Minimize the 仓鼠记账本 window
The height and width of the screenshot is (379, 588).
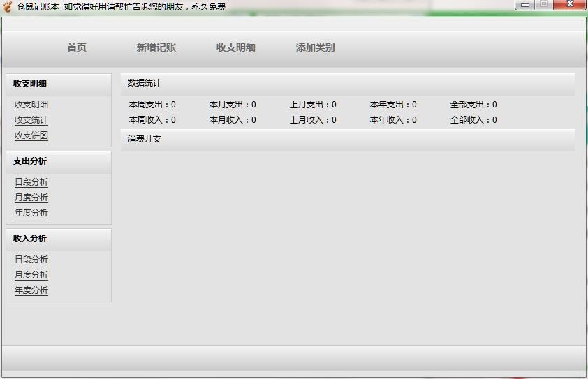[x=525, y=5]
